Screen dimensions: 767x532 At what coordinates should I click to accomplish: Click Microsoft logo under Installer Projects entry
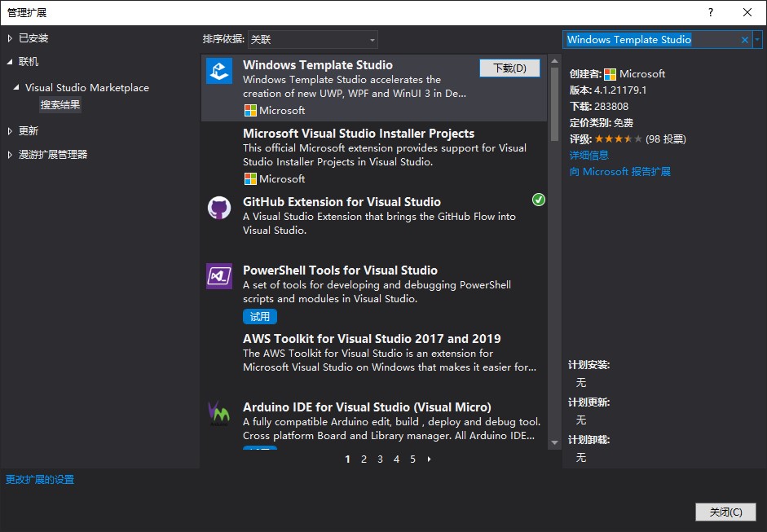250,179
